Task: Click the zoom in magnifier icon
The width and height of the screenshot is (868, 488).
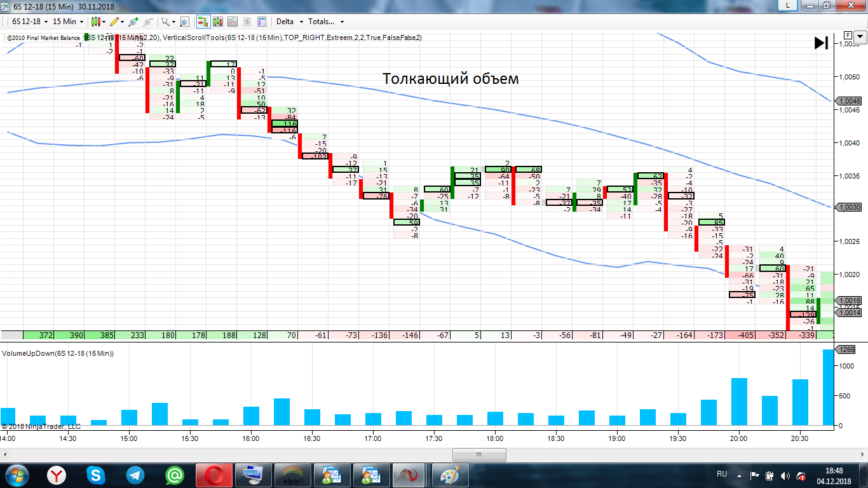Action: pyautogui.click(x=133, y=22)
